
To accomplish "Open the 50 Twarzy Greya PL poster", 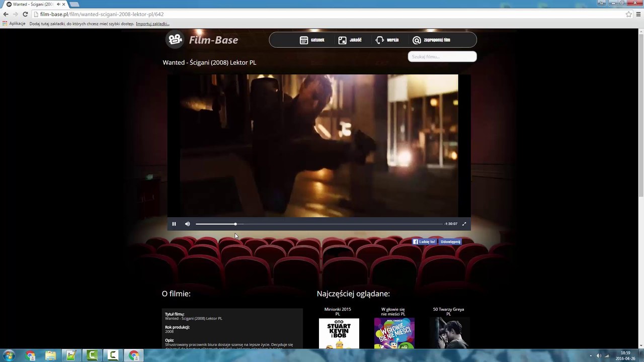I will coord(450,333).
